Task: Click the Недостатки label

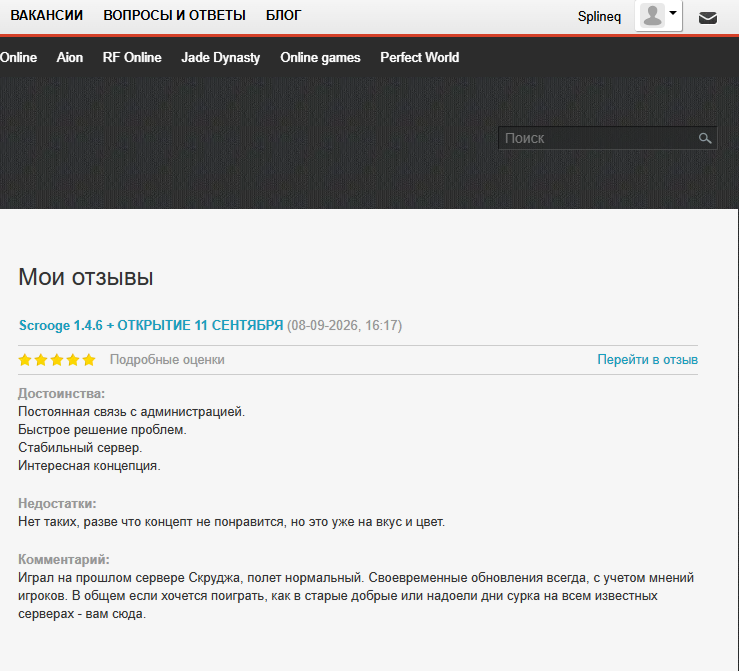Action: click(57, 504)
